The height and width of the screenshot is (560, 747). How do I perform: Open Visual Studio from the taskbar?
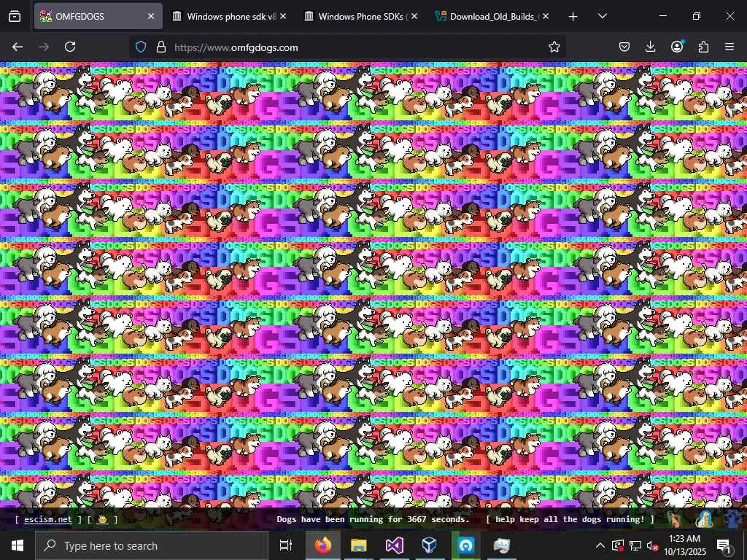coord(394,545)
